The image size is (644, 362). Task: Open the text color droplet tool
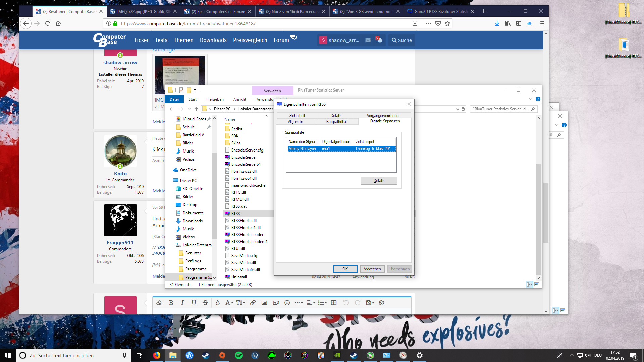218,303
